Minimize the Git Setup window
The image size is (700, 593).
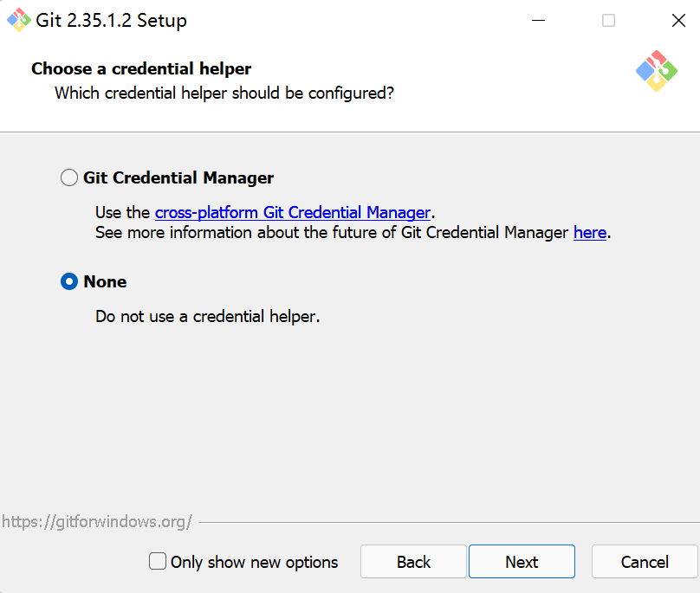[x=538, y=21]
